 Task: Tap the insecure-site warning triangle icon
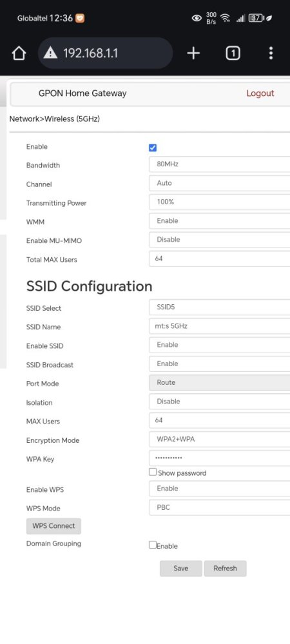50,53
